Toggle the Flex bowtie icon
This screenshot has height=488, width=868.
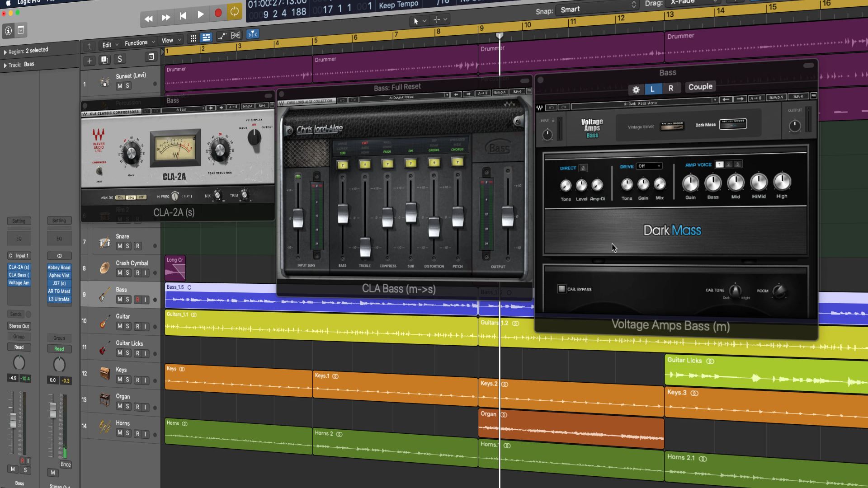coord(236,35)
